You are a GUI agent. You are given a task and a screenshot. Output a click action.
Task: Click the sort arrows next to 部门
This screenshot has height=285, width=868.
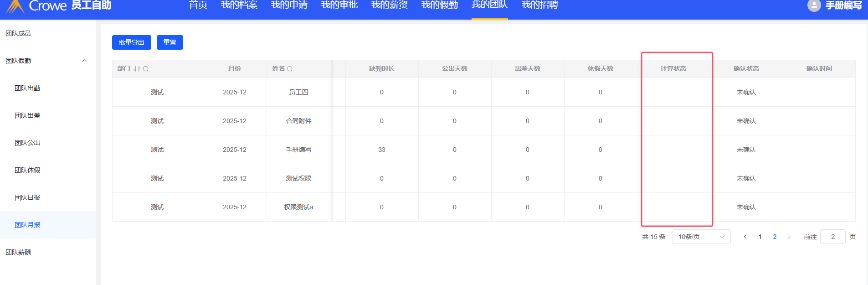click(x=137, y=69)
